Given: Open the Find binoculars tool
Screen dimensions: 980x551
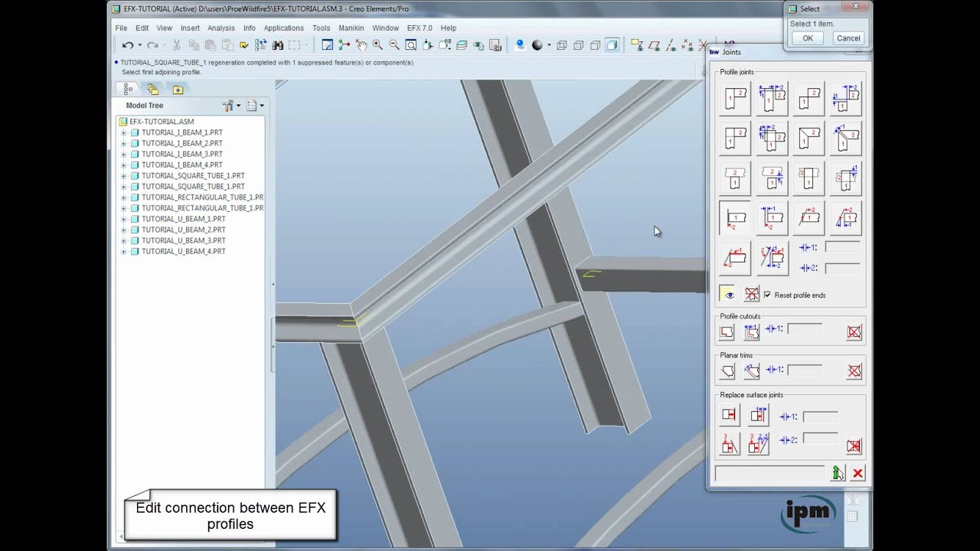Looking at the screenshot, I should [277, 45].
